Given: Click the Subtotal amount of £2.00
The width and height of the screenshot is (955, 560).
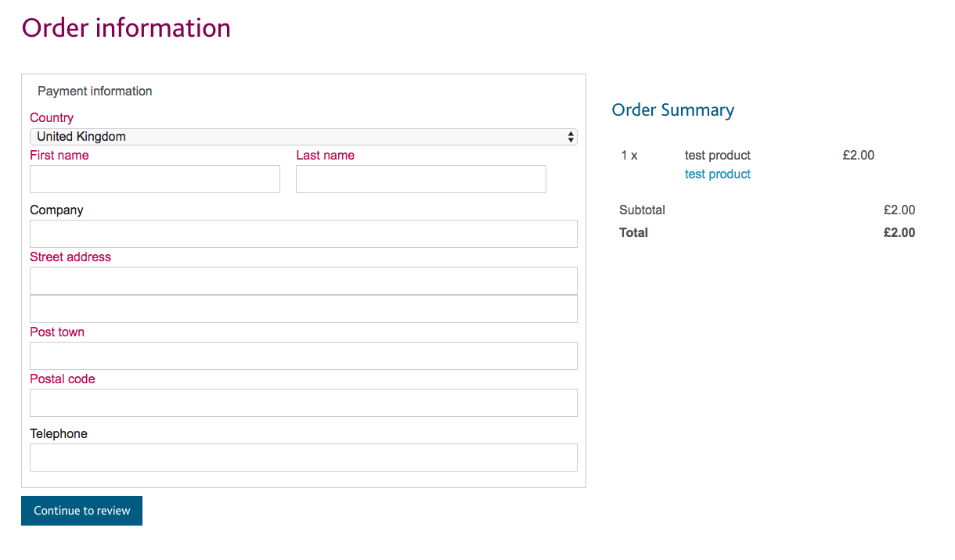Looking at the screenshot, I should tap(899, 210).
